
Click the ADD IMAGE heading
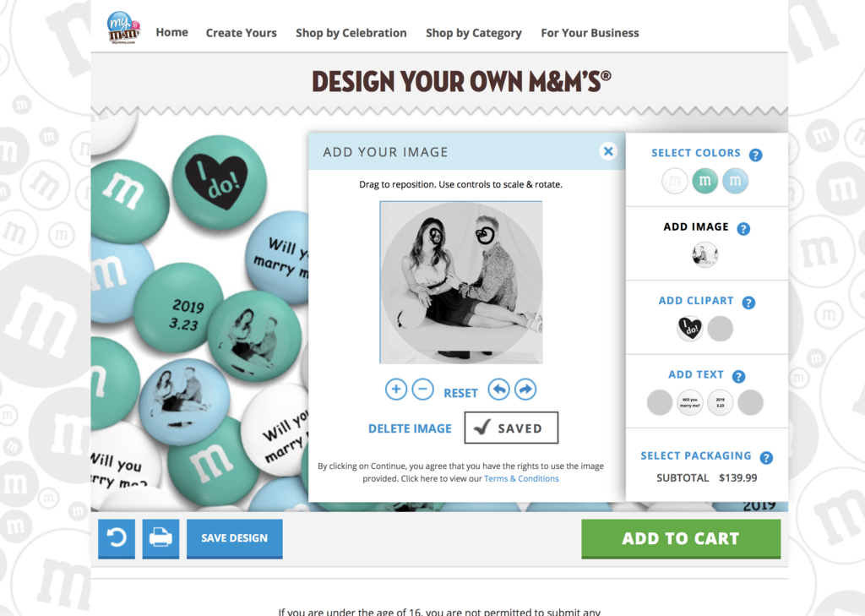696,226
